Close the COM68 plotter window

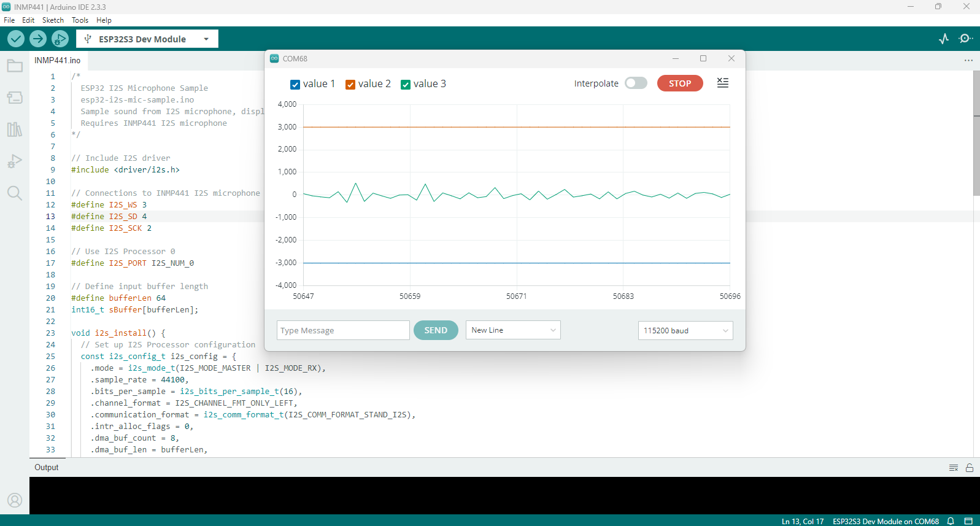[x=731, y=58]
